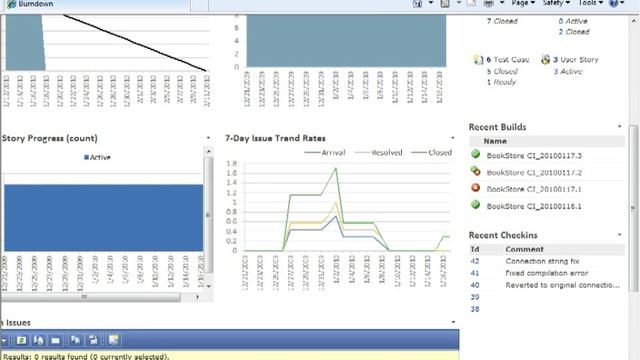640x360 pixels.
Task: Click the User Story work item icon
Action: click(545, 60)
